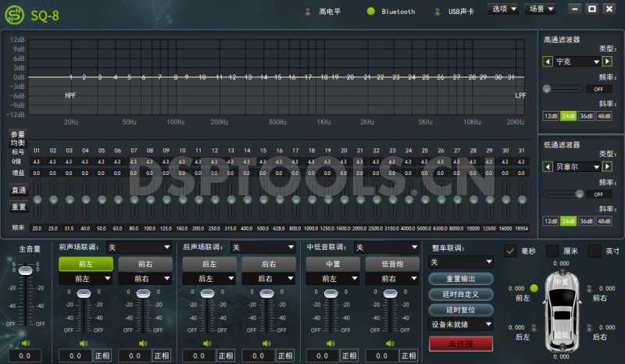Open 整车联调 dropdown

click(461, 262)
